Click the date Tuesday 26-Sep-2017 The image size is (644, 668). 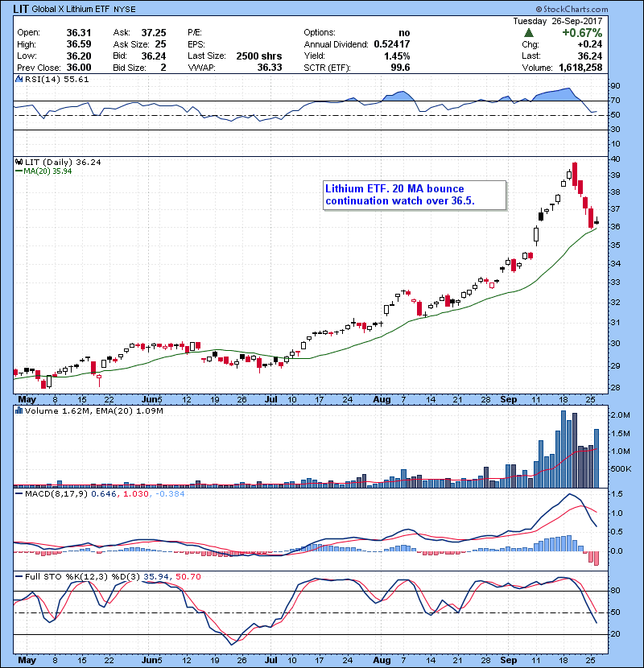pos(558,21)
